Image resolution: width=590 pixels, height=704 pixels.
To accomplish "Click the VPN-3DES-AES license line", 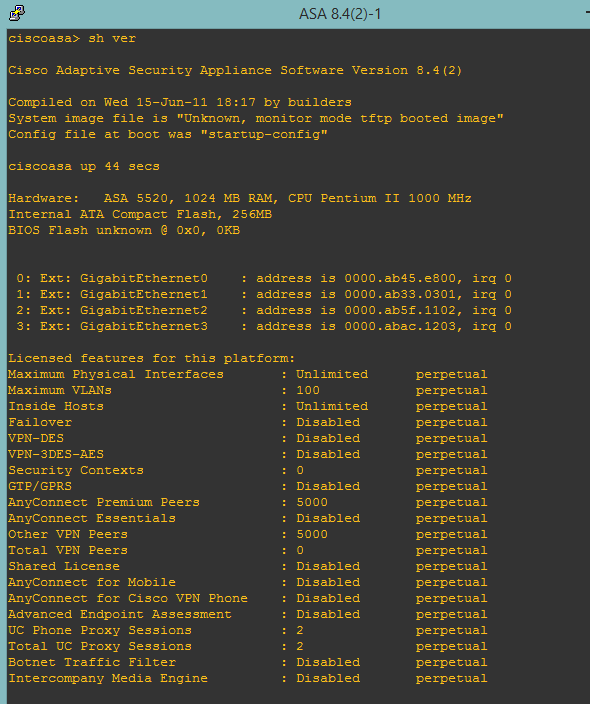I will [x=247, y=454].
